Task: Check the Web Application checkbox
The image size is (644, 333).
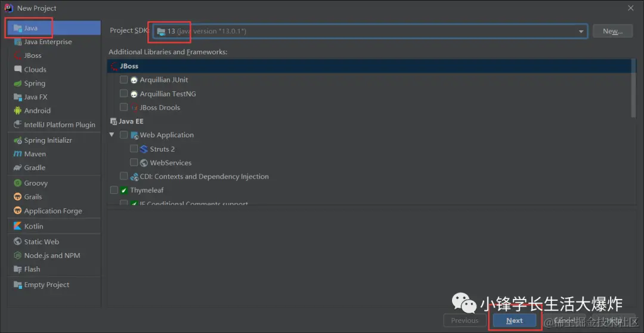Action: coord(123,135)
